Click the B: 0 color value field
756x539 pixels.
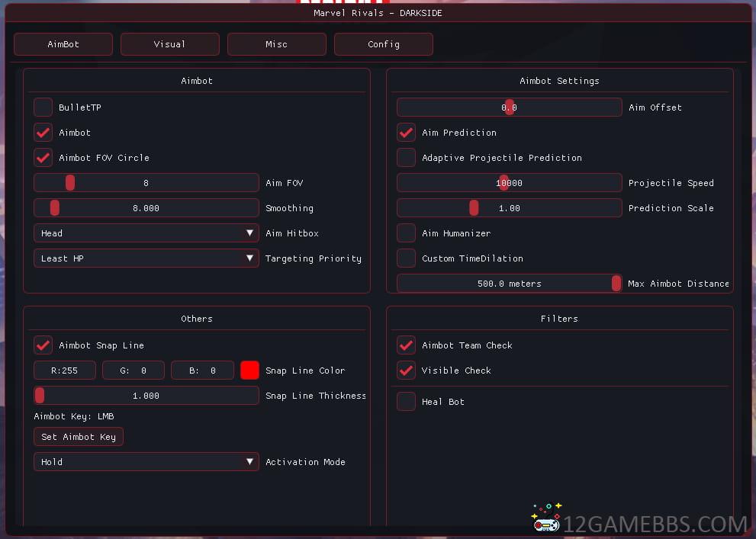[202, 371]
